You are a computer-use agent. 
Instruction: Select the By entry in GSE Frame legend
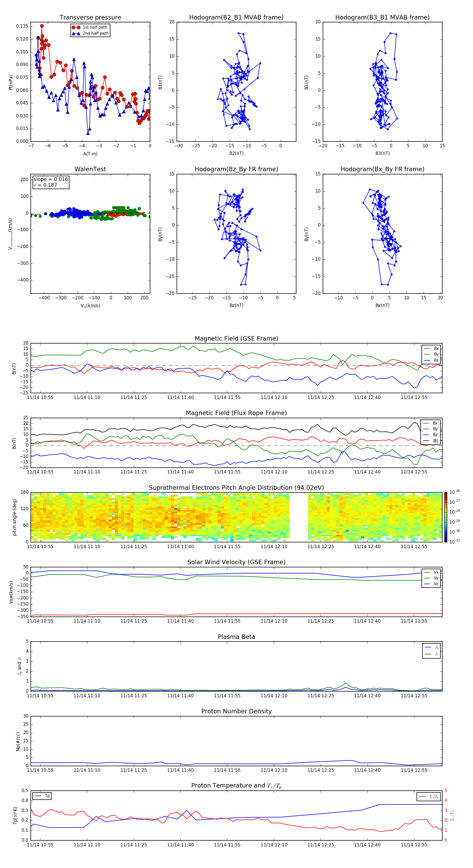[431, 354]
